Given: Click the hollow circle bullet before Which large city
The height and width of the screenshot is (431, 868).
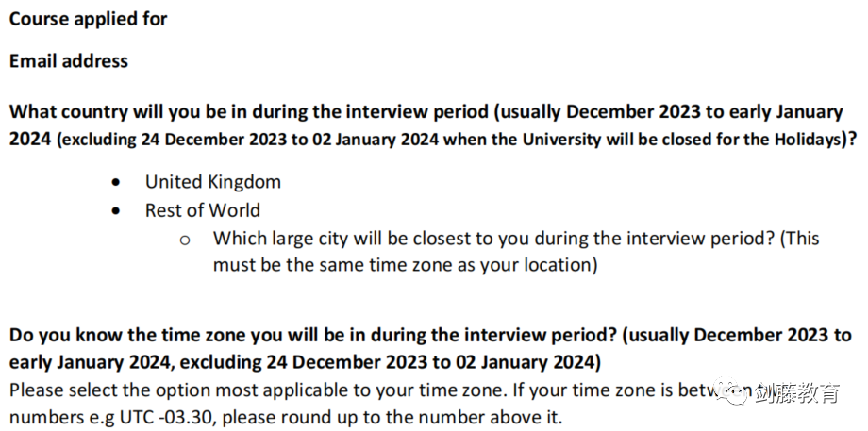Looking at the screenshot, I should 185,240.
